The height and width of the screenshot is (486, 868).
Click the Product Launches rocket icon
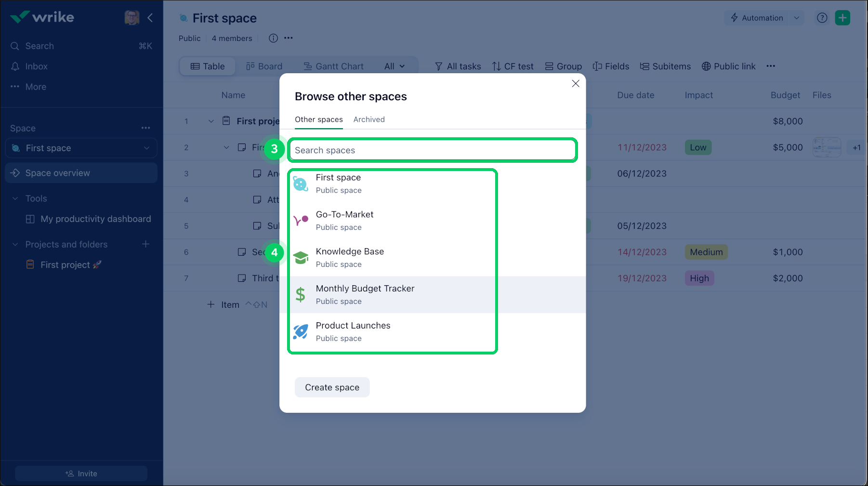[x=301, y=331]
